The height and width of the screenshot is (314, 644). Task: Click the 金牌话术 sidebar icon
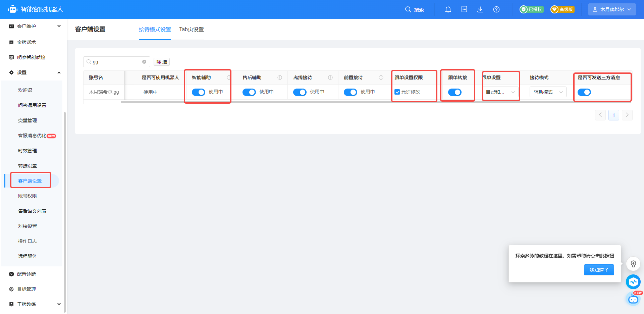pos(11,42)
